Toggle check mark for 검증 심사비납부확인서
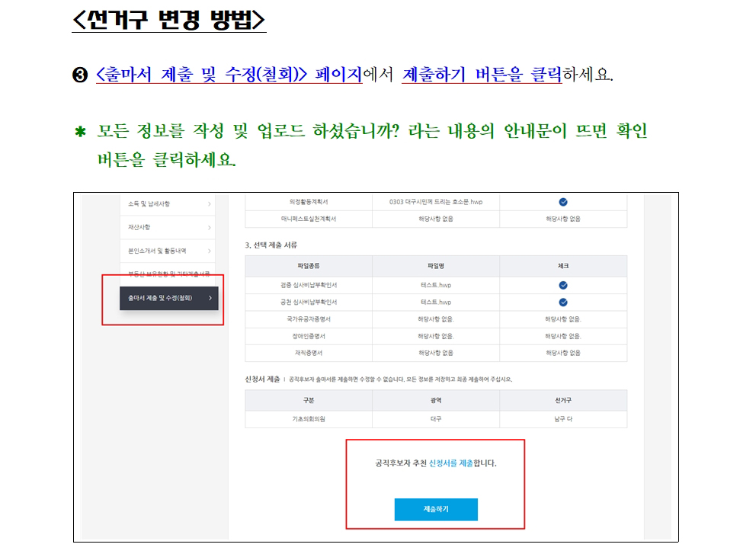The height and width of the screenshot is (557, 756). [563, 285]
